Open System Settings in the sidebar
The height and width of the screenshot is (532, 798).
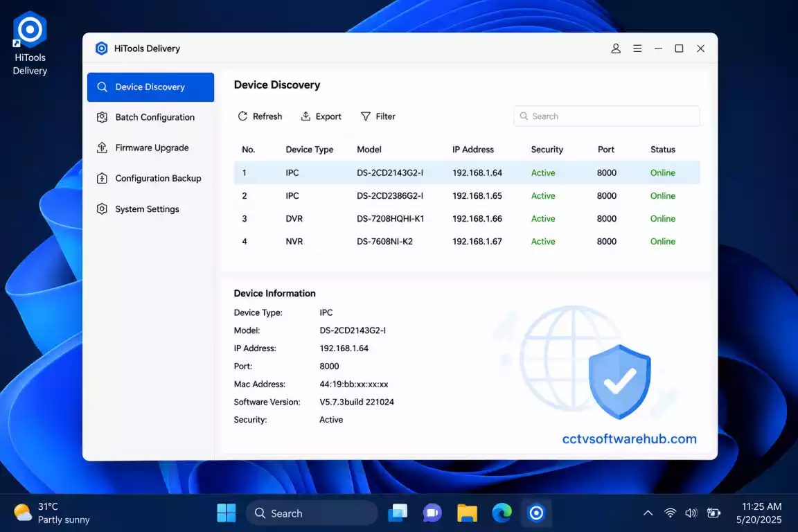point(150,209)
